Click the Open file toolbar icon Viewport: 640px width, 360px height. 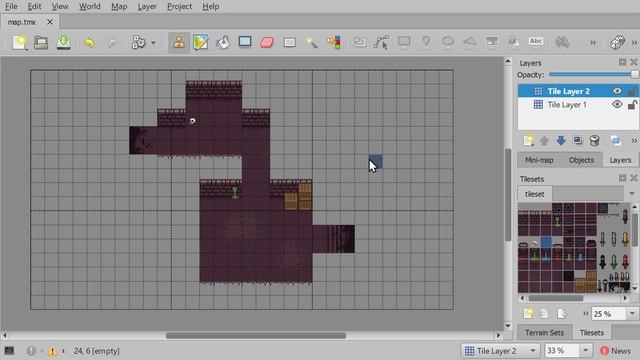coord(41,42)
